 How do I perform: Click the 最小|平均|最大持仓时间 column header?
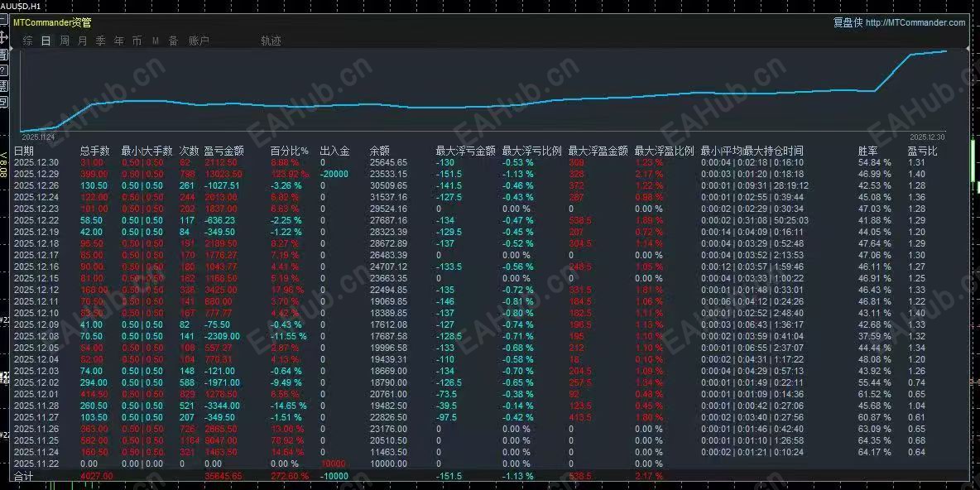[x=752, y=151]
